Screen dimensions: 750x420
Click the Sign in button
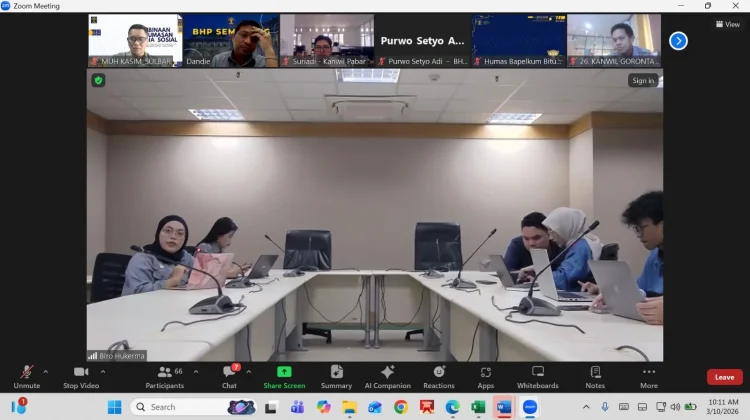coord(642,81)
